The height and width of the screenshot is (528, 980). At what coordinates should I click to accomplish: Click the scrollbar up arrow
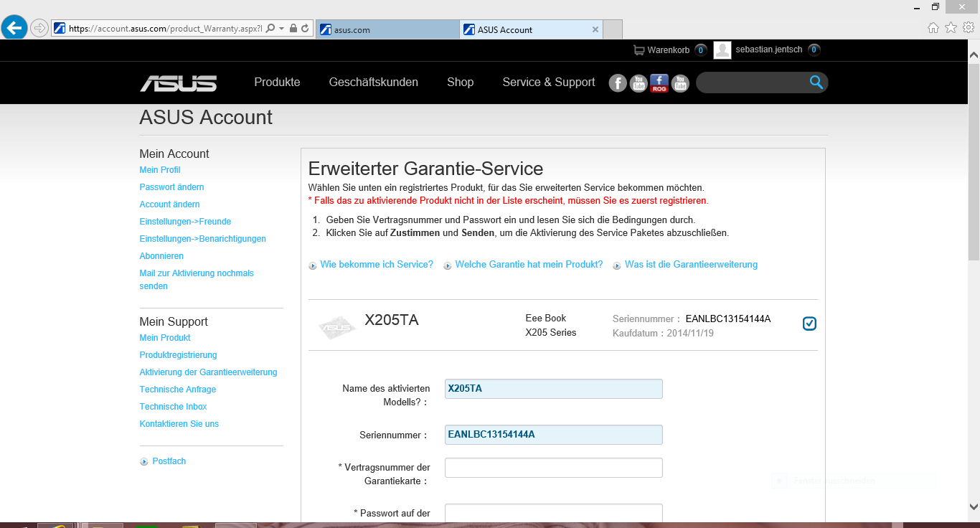(974, 55)
